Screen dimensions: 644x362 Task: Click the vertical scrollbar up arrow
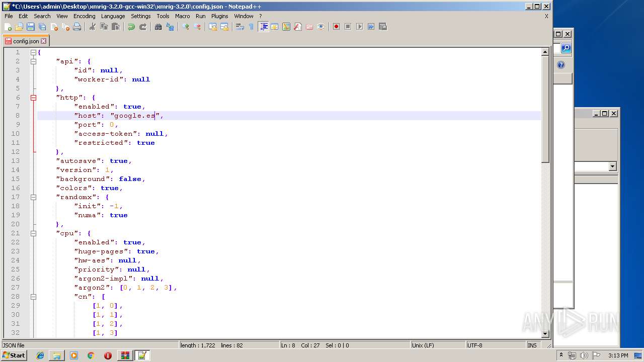[545, 52]
